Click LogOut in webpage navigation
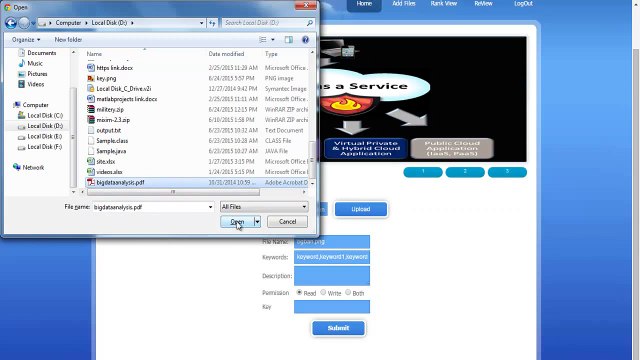Screen dimensions: 640x360 tap(523, 4)
